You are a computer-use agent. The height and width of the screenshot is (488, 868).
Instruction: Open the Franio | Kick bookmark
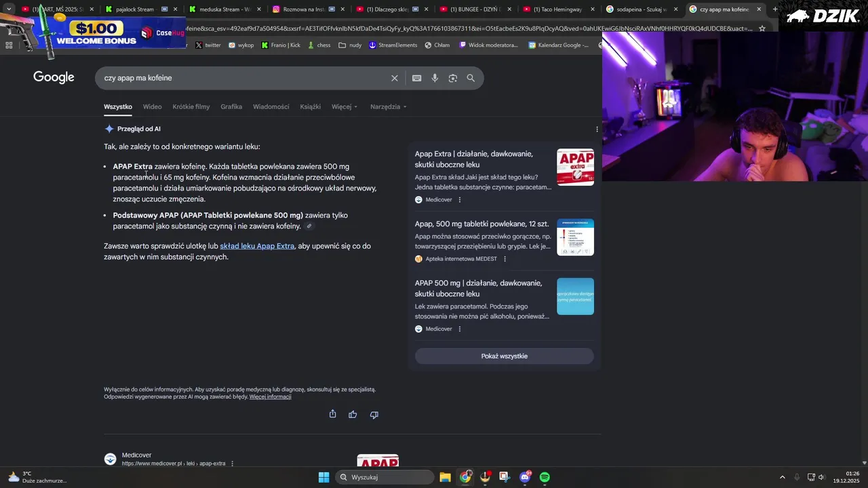point(281,45)
